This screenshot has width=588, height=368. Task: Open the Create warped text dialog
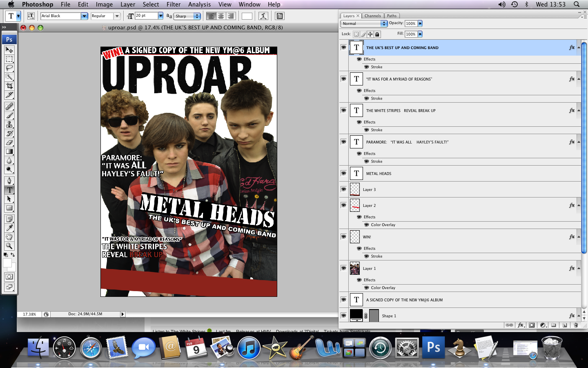click(x=263, y=16)
